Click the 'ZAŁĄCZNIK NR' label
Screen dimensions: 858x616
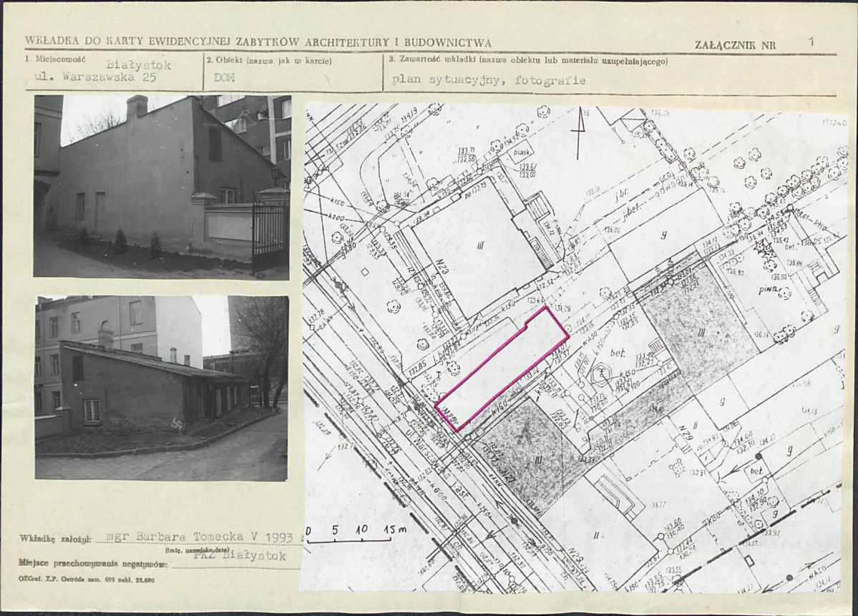point(734,44)
